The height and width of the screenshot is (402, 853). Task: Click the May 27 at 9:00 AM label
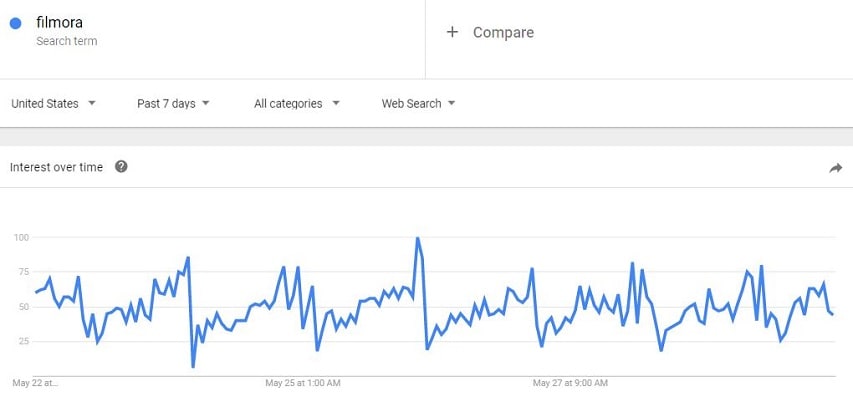tap(571, 383)
